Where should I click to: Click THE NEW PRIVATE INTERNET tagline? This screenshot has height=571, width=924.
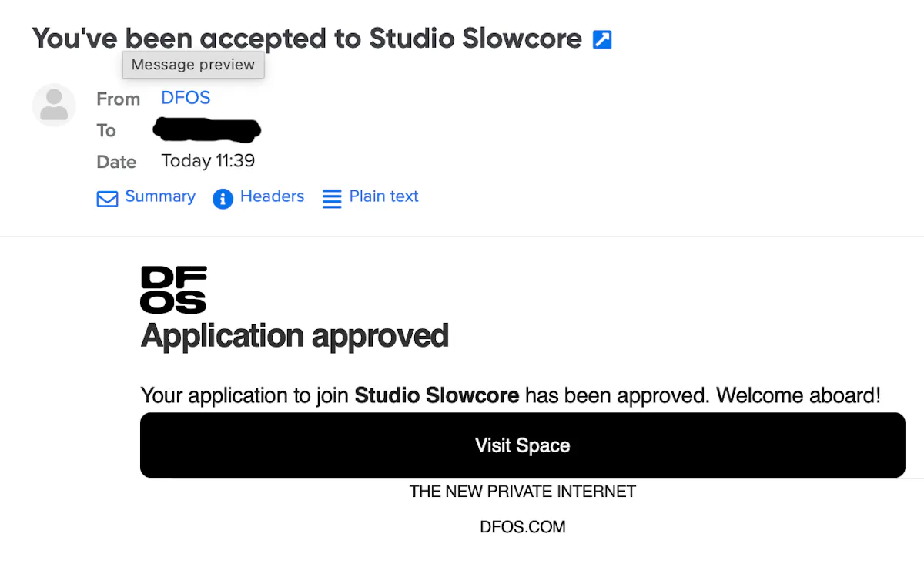[523, 492]
